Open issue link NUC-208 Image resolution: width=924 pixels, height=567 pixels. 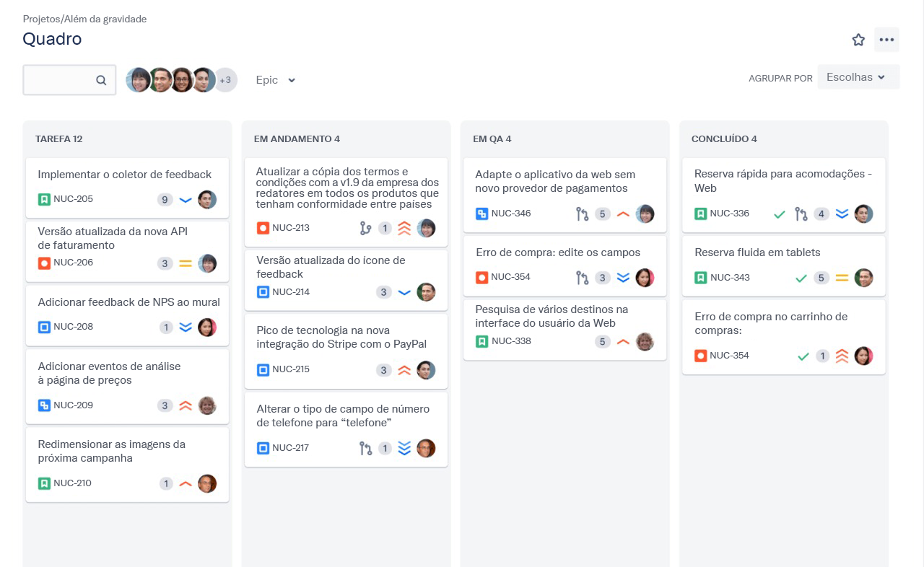click(73, 327)
